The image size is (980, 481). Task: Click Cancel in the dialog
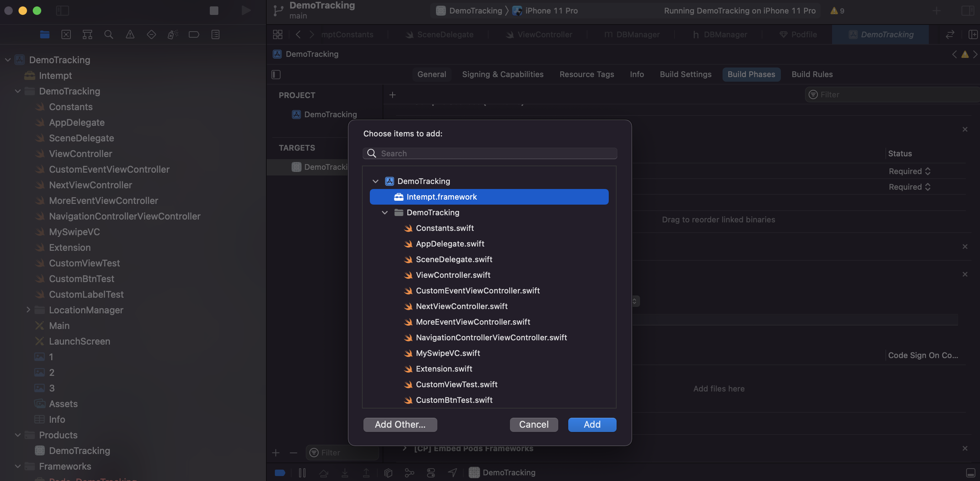(x=534, y=425)
